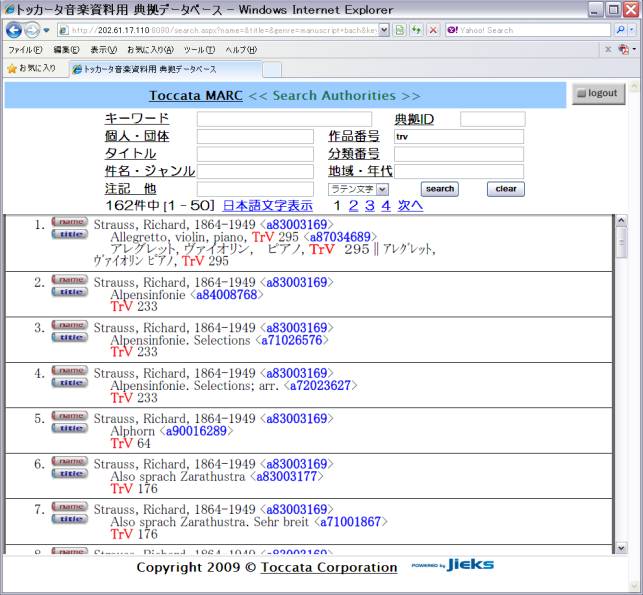Click the title badge on result 4
The height and width of the screenshot is (595, 643).
click(x=70, y=383)
